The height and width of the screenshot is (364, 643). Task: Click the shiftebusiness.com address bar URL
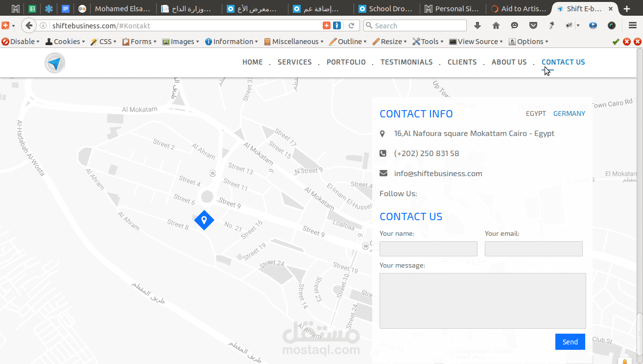pos(101,26)
